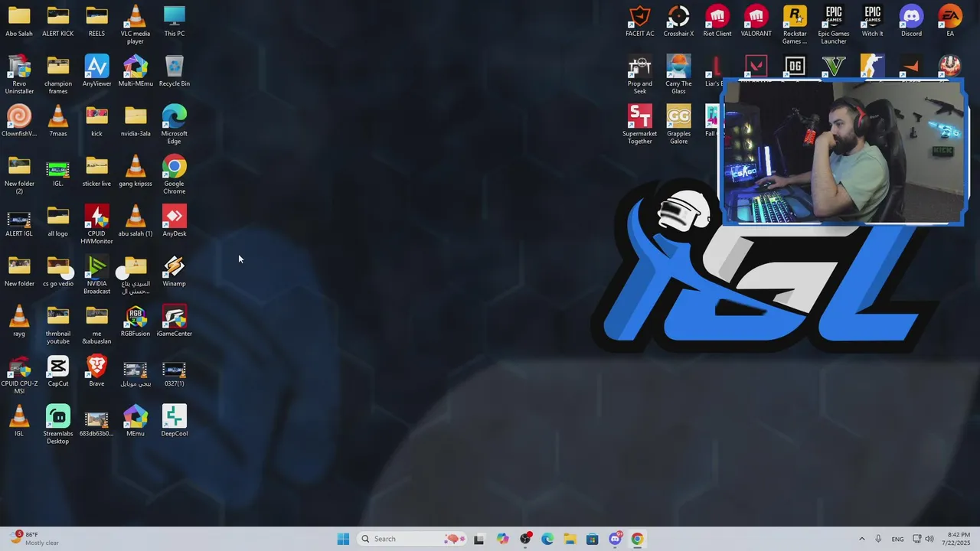Screen dimensions: 980x551
Task: Show hidden system tray icons
Action: [x=861, y=539]
